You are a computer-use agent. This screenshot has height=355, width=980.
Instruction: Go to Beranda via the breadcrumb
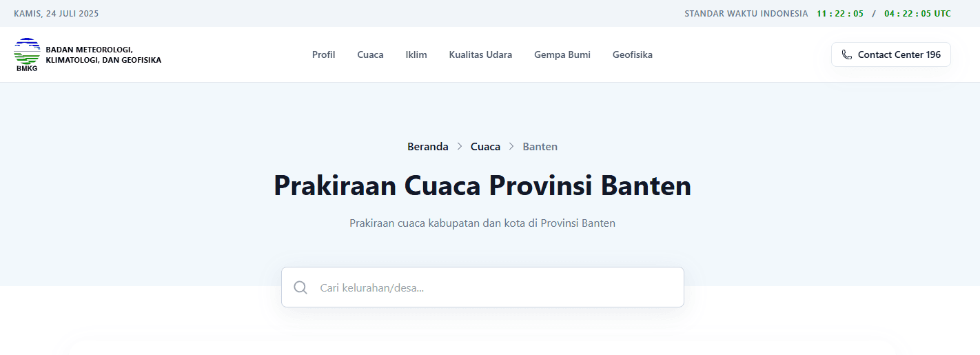(427, 146)
